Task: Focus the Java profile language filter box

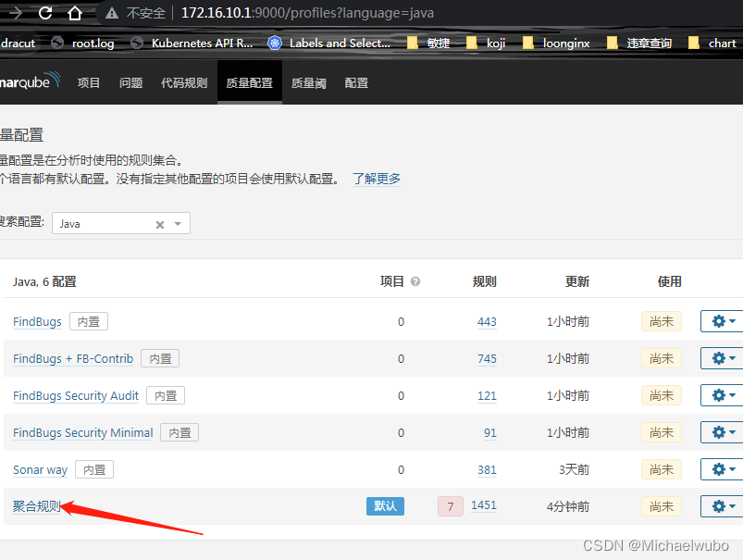Action: [x=121, y=223]
